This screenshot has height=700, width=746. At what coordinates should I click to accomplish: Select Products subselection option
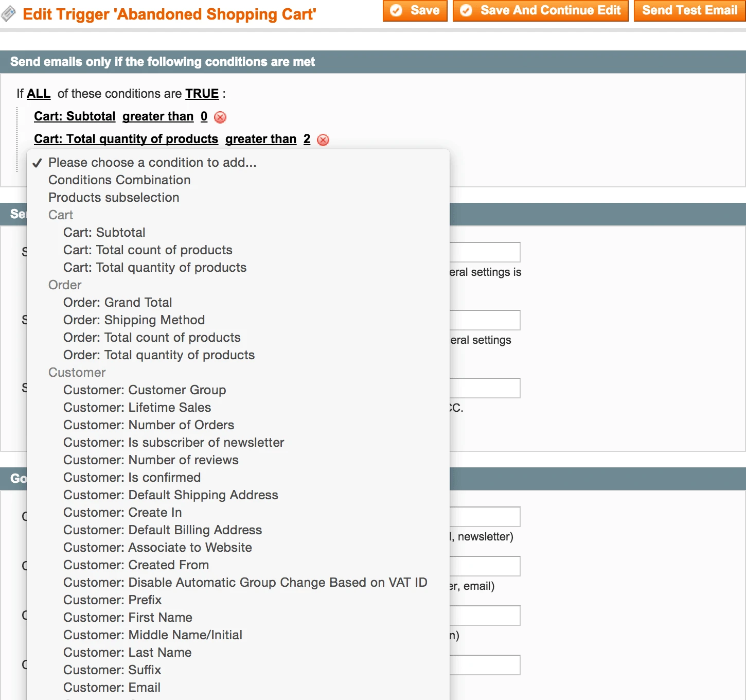tap(114, 198)
